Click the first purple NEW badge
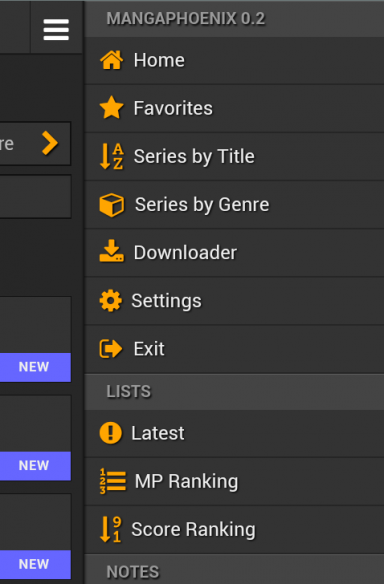 click(x=35, y=367)
